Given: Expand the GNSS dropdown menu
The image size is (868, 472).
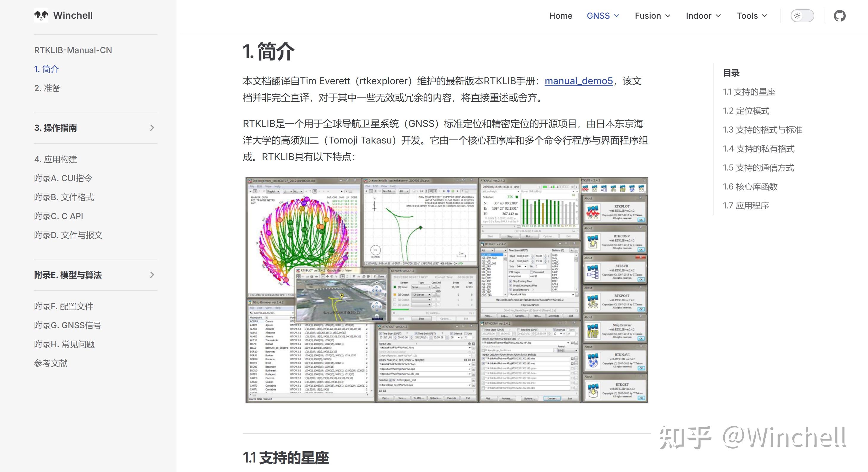Looking at the screenshot, I should tap(603, 16).
